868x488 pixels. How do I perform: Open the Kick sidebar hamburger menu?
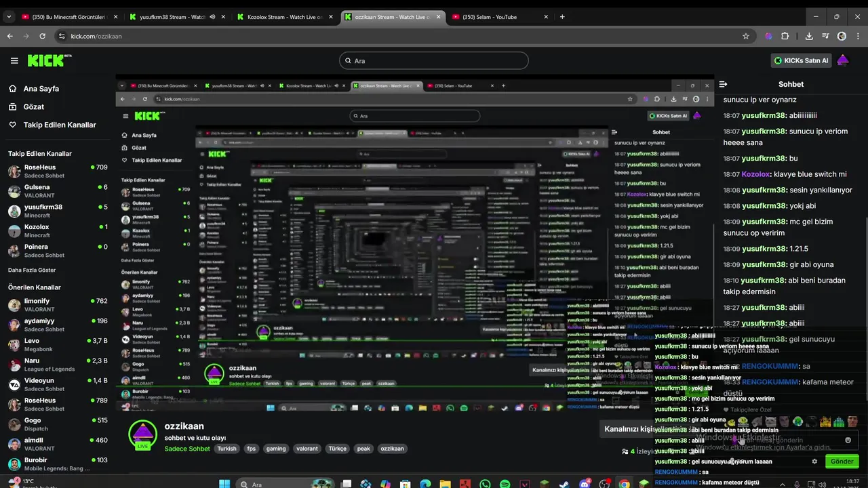point(14,61)
